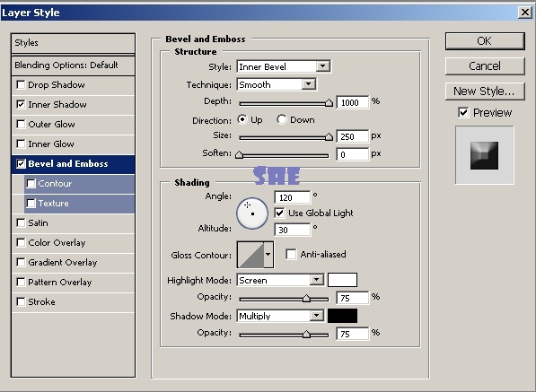Open the Style dropdown showing Inner Bevel

point(284,66)
